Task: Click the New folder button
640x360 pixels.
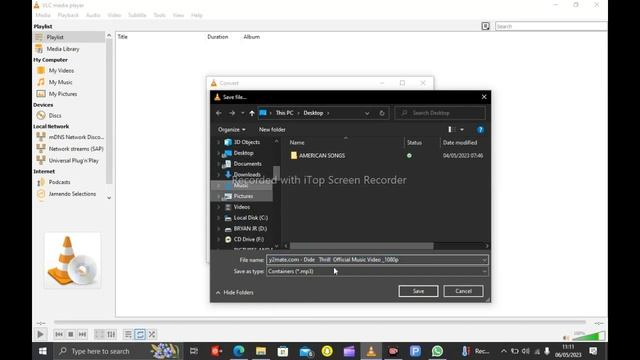Action: click(272, 129)
